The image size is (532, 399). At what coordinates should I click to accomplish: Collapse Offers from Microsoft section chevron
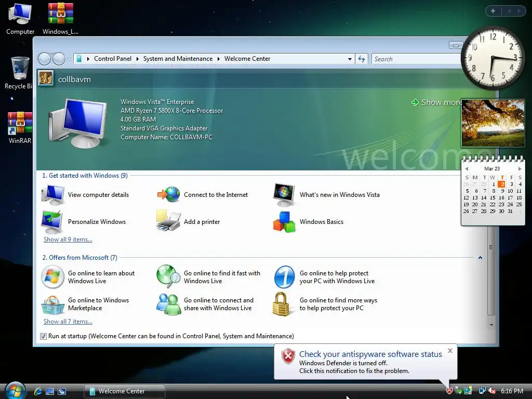click(x=480, y=258)
